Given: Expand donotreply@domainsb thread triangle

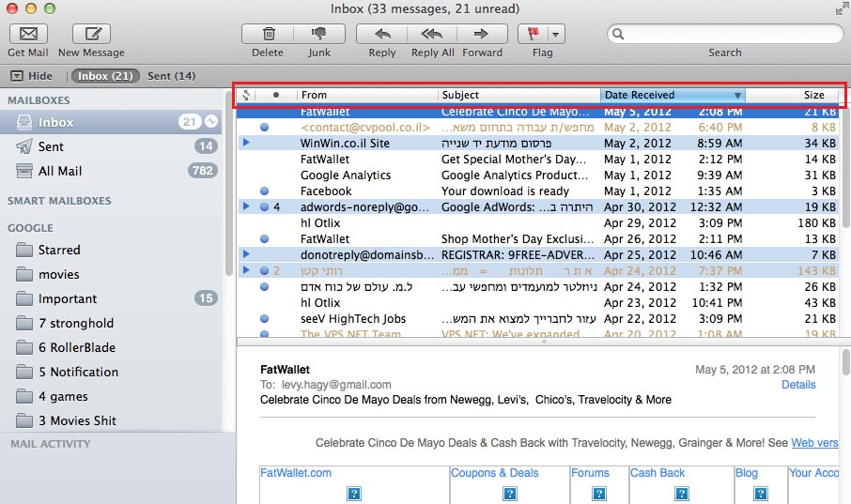Looking at the screenshot, I should [x=246, y=254].
